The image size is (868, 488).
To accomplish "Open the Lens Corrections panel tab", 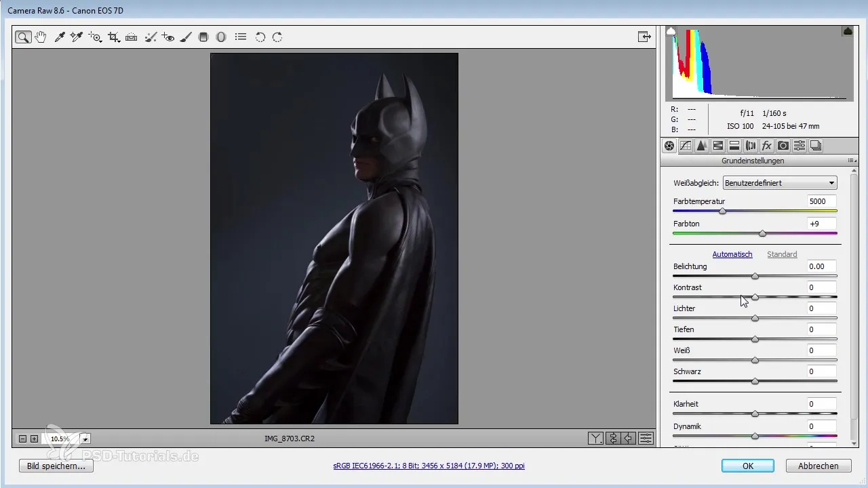I will click(x=751, y=146).
